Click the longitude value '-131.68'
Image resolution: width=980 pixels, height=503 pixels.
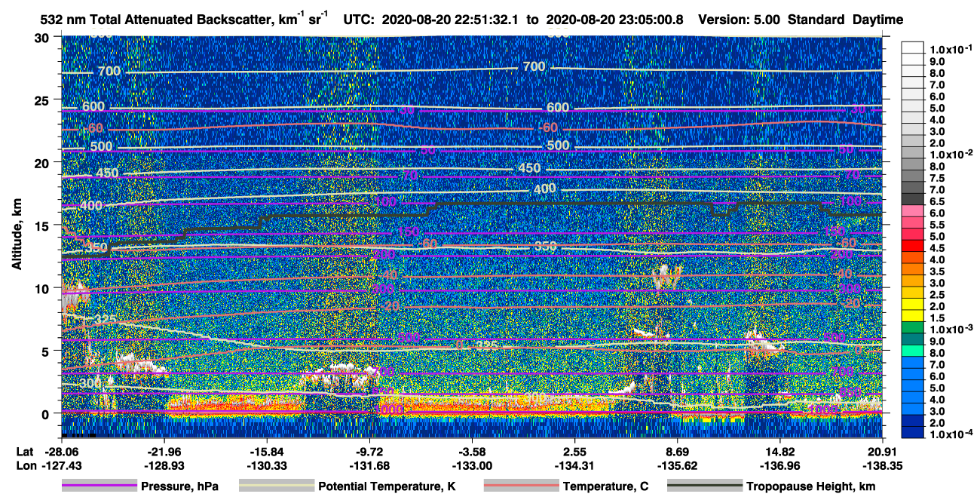(369, 465)
